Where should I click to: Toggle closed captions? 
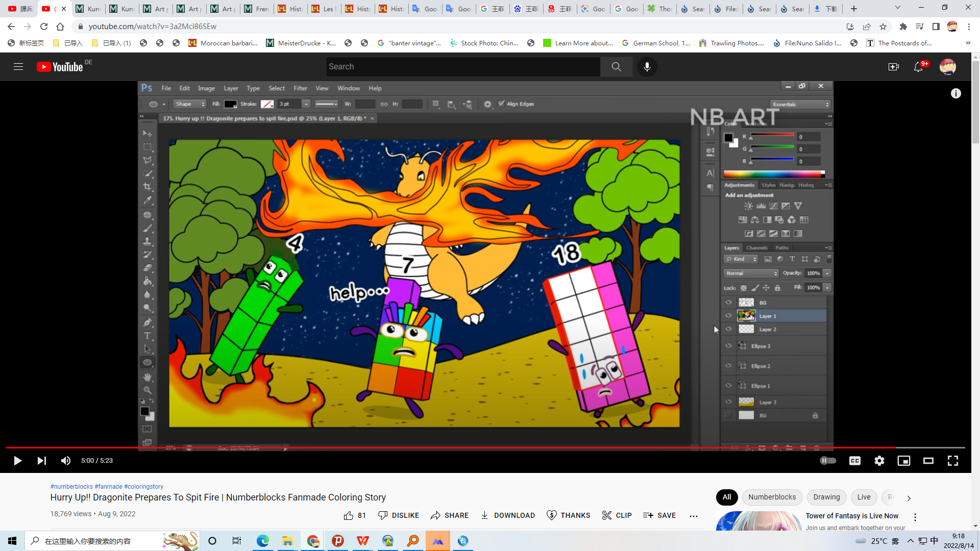[854, 461]
